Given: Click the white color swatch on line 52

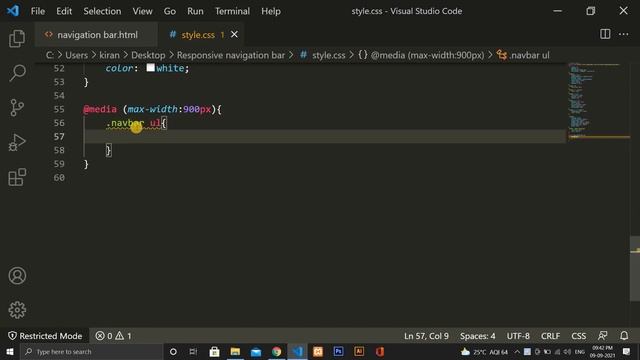Looking at the screenshot, I should (x=151, y=67).
